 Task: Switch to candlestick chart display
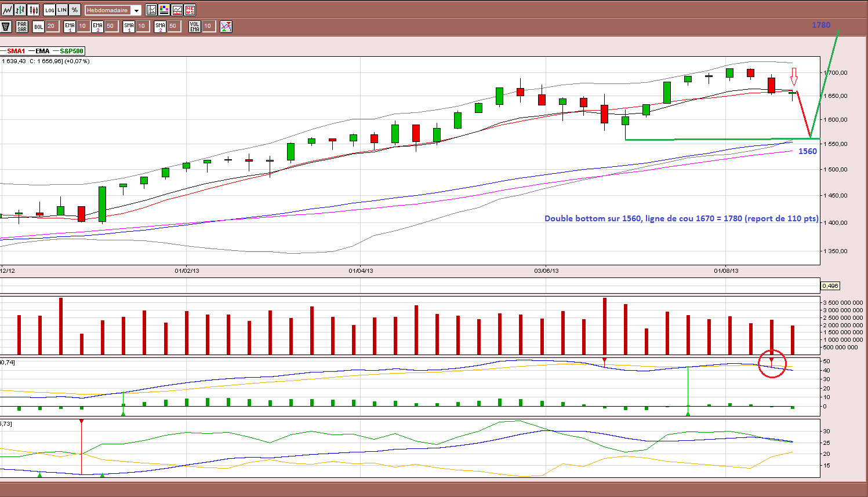(34, 10)
